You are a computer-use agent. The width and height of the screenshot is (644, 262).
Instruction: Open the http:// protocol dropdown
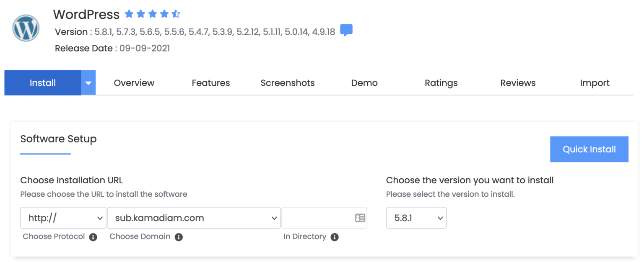click(x=63, y=218)
